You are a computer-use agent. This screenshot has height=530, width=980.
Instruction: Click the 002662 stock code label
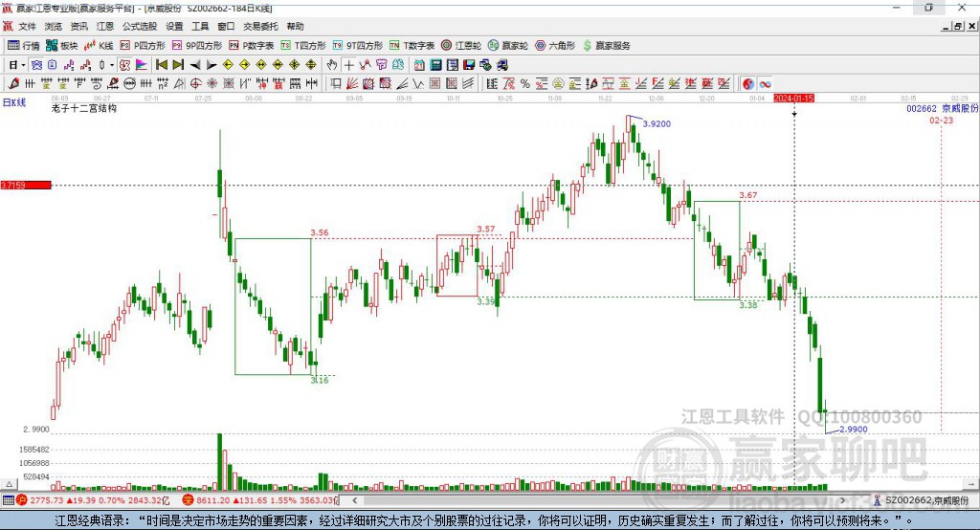(922, 109)
